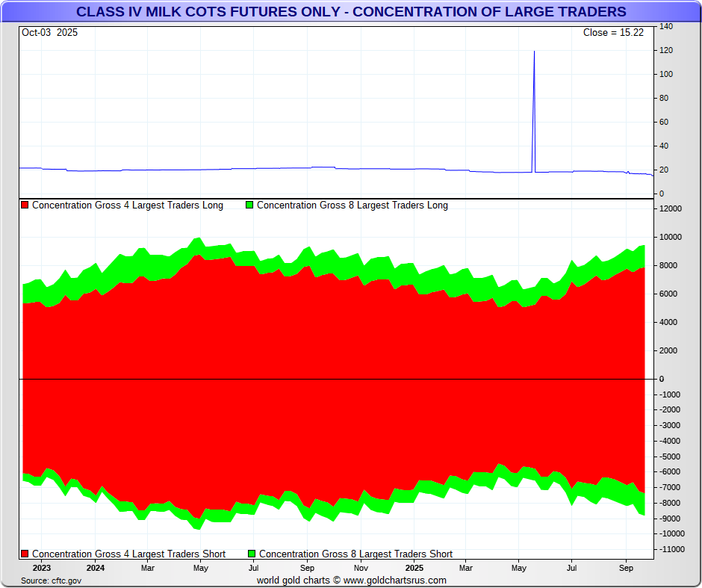The width and height of the screenshot is (702, 588).
Task: Click the 140 value on the price axis
Action: 666,27
